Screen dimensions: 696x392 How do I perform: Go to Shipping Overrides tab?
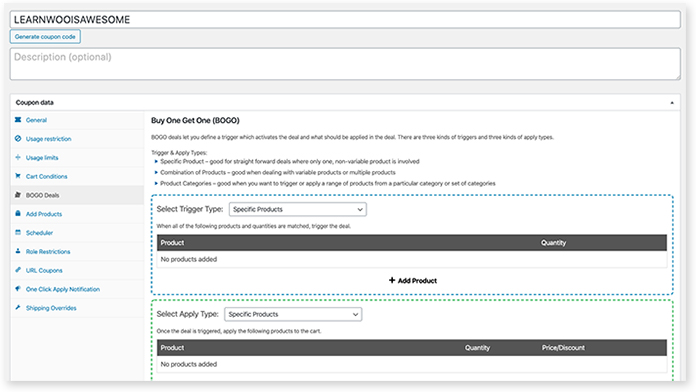point(77,308)
